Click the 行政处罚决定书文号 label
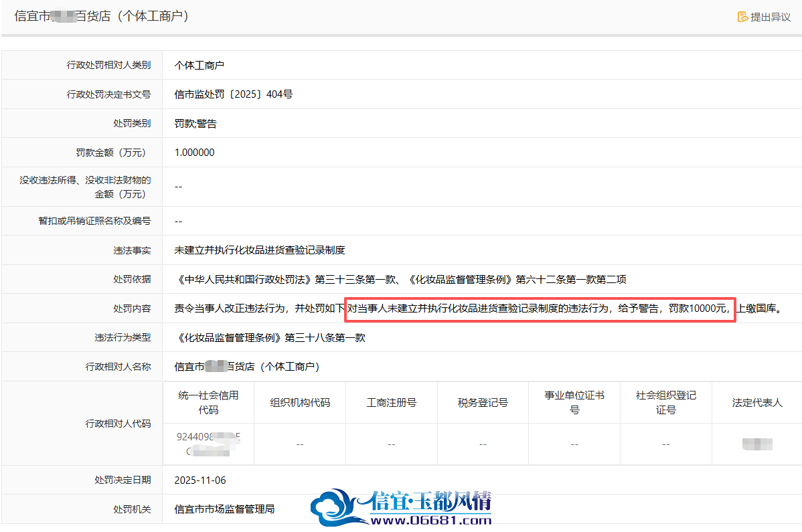802x532 pixels. [108, 94]
